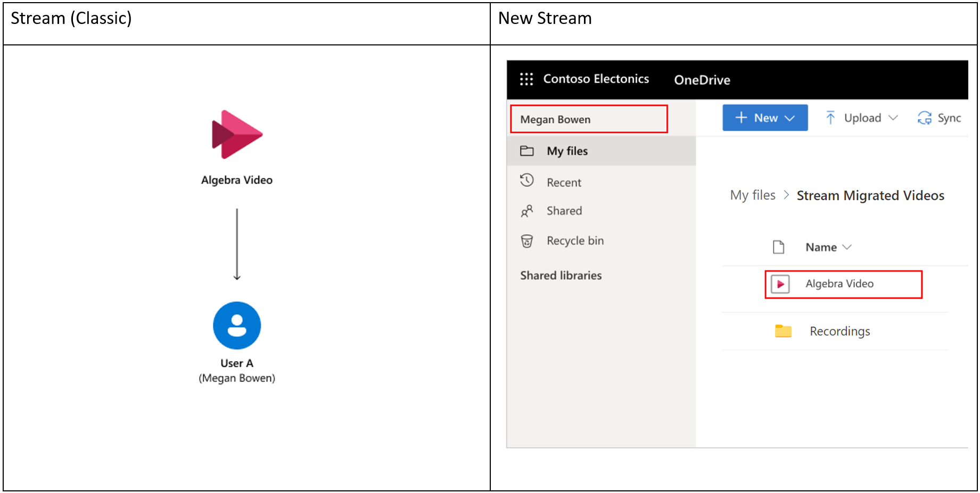Click the Sync button label

pos(949,118)
